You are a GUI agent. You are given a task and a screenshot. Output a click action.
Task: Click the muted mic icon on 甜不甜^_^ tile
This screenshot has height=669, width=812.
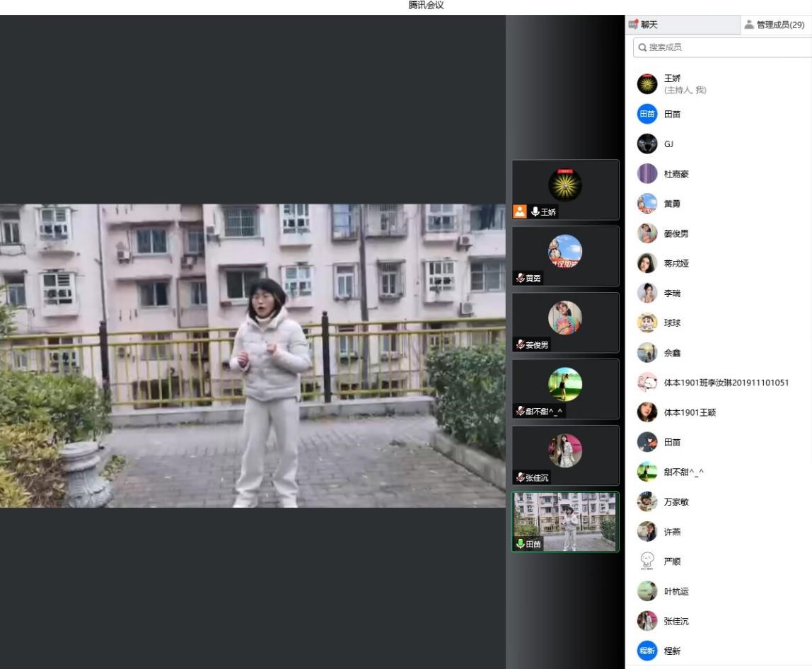click(521, 412)
